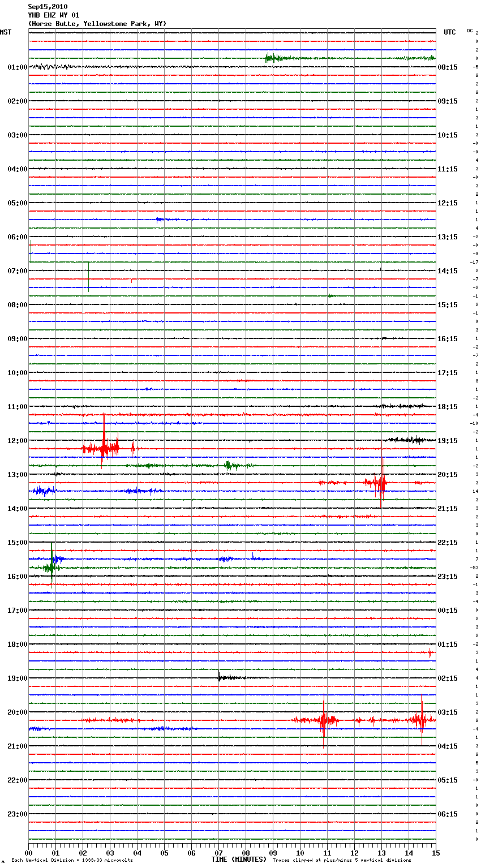
Task: Select the DC offset value -10
Action: [x=474, y=423]
